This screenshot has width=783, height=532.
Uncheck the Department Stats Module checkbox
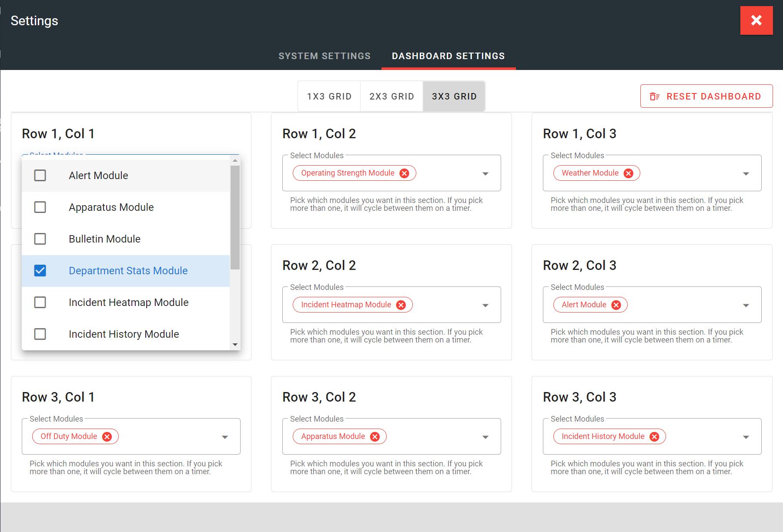40,271
